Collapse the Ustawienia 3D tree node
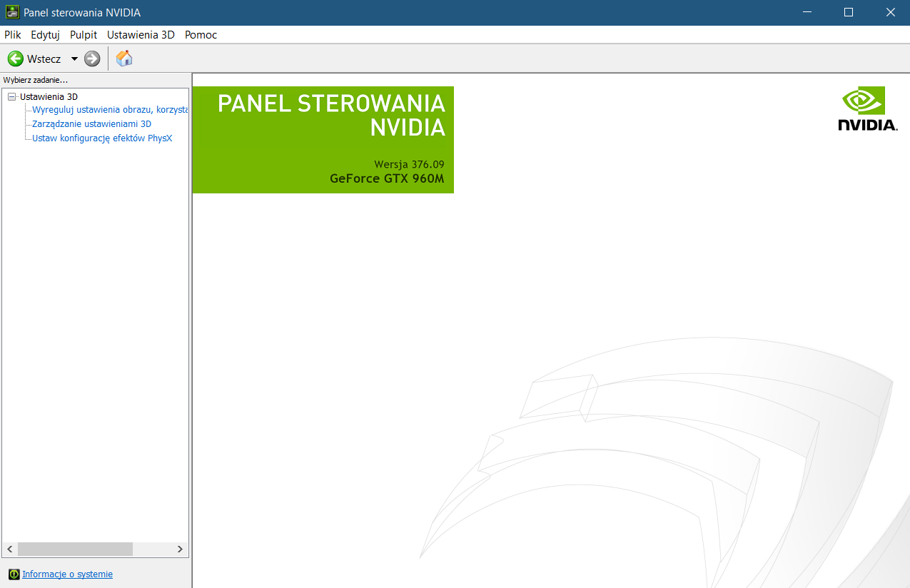 click(x=11, y=96)
